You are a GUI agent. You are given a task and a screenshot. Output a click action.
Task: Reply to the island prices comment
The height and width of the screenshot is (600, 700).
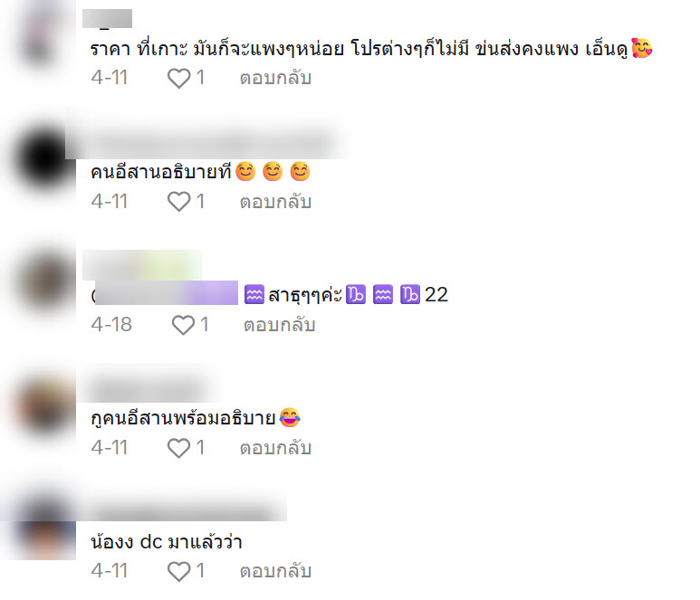[275, 78]
